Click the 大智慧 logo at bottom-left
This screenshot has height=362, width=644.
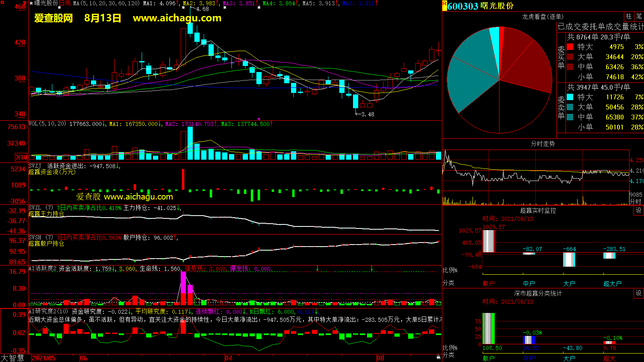(x=12, y=358)
